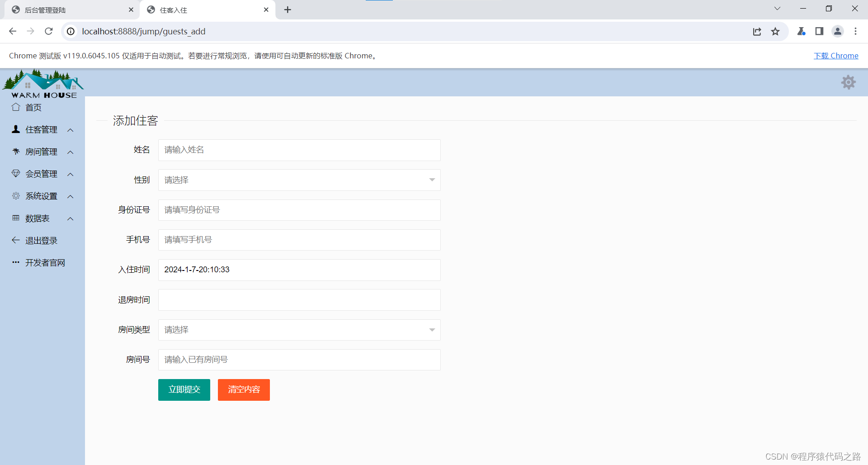Close the 住客入住 tab

click(x=266, y=9)
